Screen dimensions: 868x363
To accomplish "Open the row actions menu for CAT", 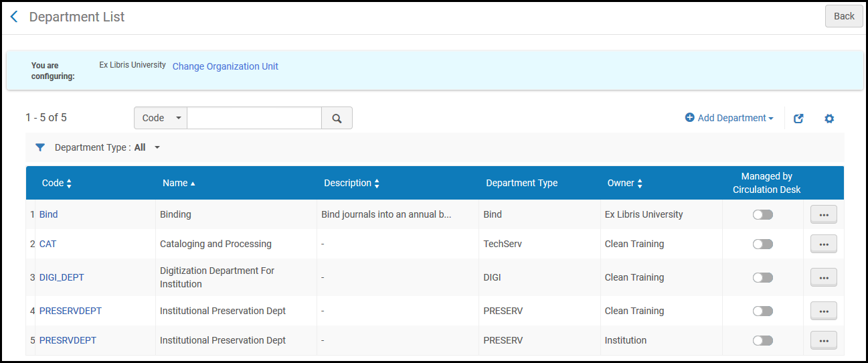I will (x=823, y=244).
